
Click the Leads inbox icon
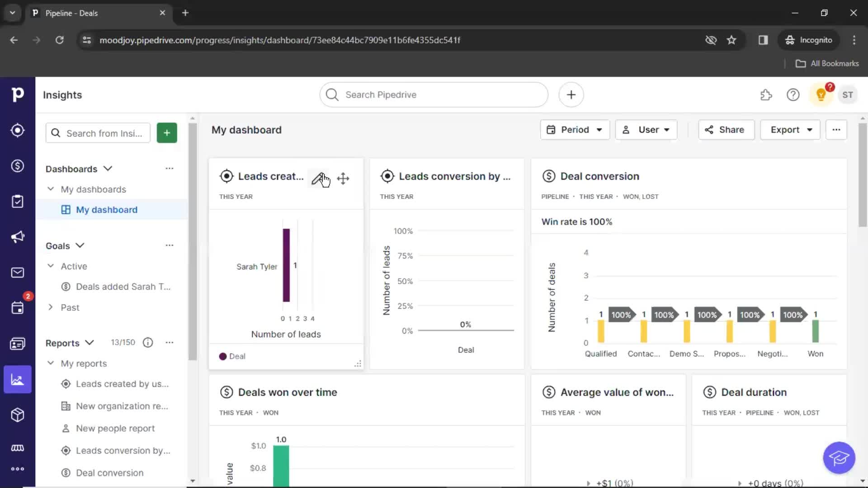coord(17,130)
